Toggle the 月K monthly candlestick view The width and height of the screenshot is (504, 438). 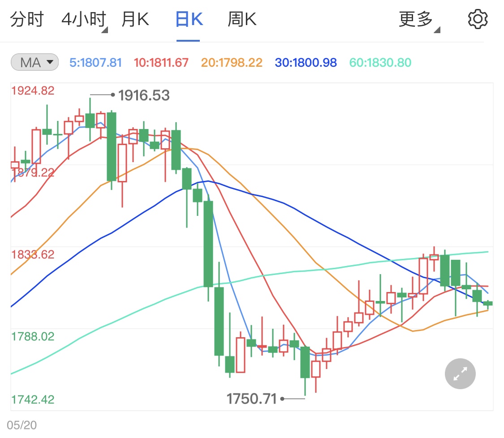(135, 19)
